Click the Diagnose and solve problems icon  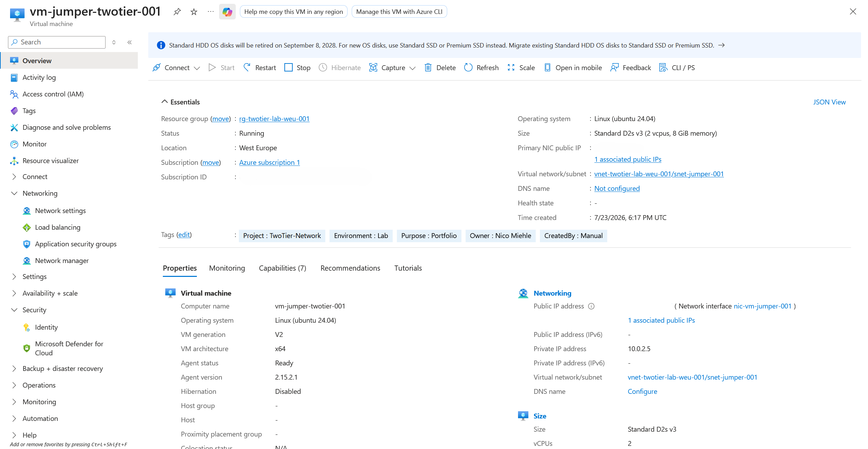coord(14,127)
